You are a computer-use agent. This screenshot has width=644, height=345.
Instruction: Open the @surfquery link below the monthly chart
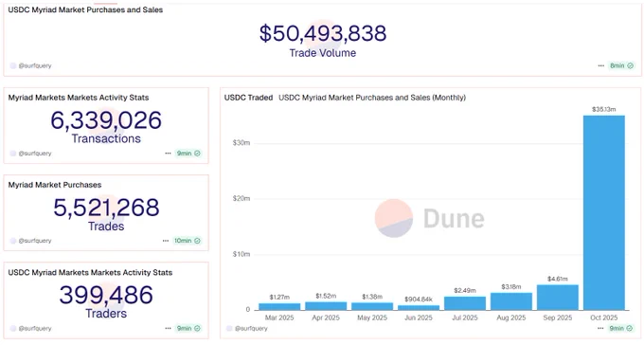click(x=251, y=329)
